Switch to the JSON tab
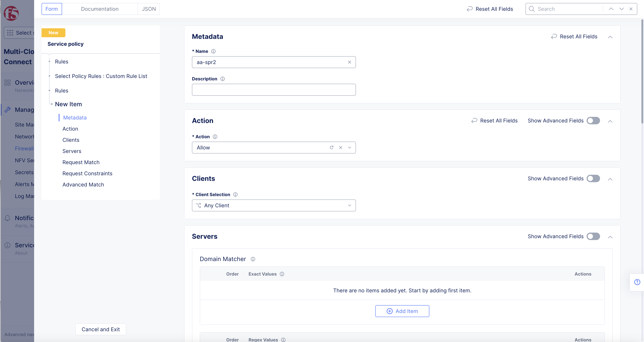This screenshot has width=644, height=342. (x=149, y=9)
